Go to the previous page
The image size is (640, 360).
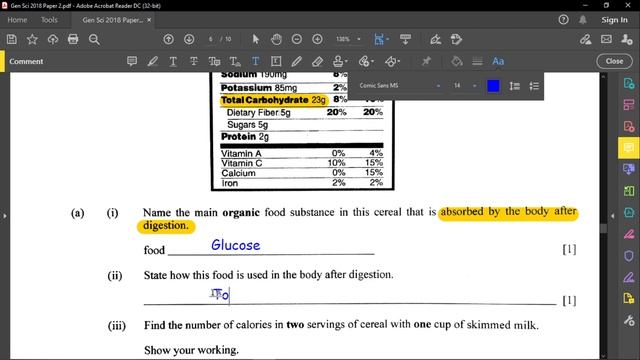point(169,39)
